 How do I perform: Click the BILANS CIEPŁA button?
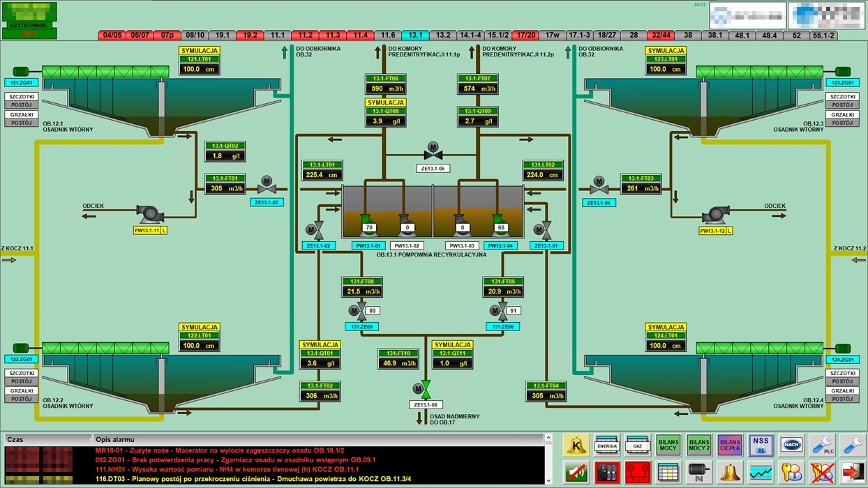(x=729, y=445)
